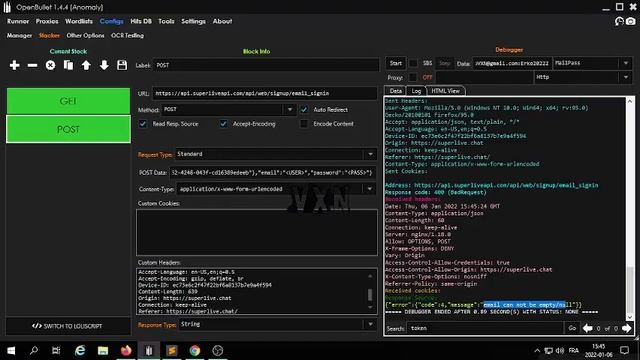The image size is (640, 360).
Task: Click Switch to LoliScript
Action: pos(68,326)
